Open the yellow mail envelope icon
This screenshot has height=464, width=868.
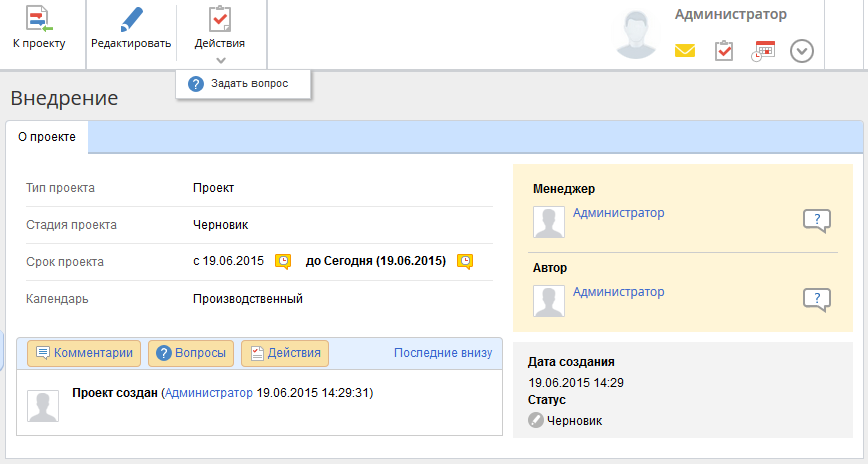pos(685,51)
